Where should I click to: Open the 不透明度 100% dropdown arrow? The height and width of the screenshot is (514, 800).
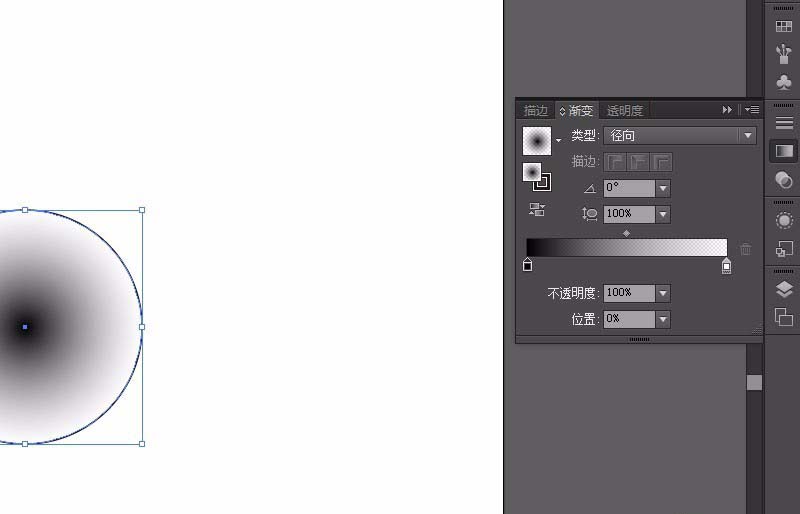[663, 293]
